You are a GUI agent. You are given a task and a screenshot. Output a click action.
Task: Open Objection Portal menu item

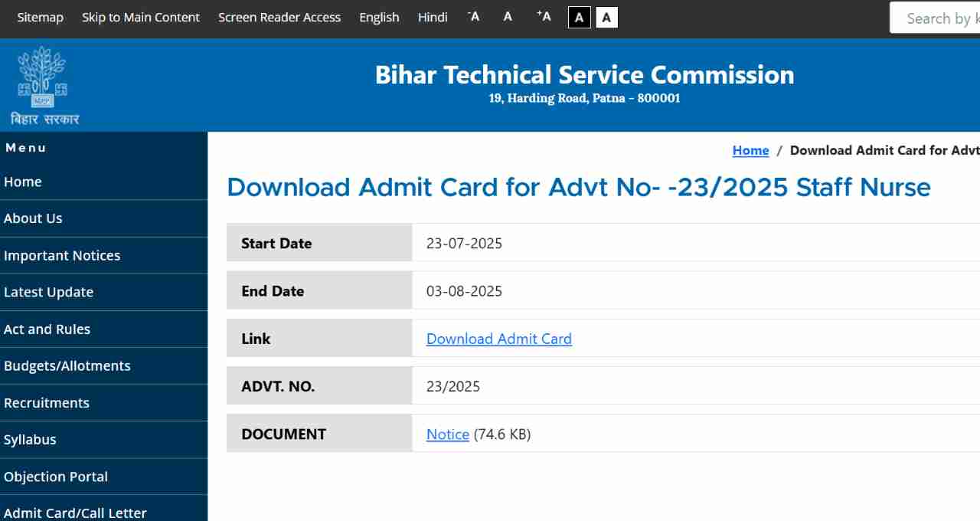coord(103,476)
